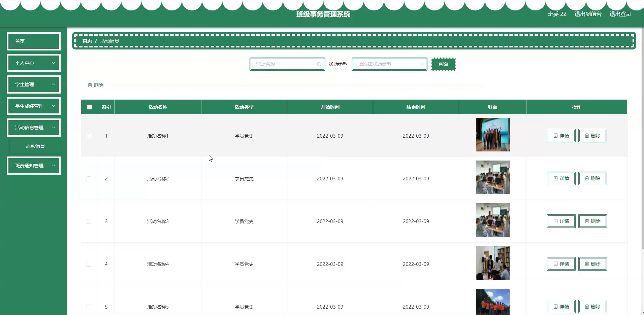Open 详情 for row 活动名称2
644x315 pixels.
coord(561,178)
